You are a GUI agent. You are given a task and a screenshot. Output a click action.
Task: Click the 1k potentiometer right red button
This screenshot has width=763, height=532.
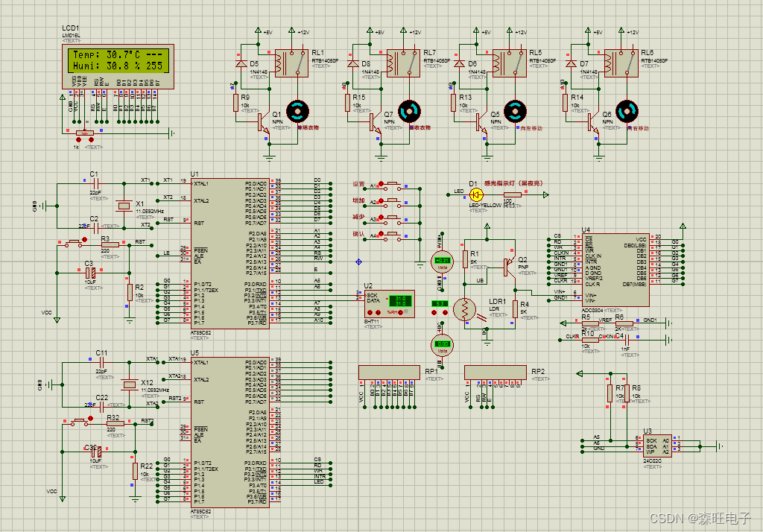91,139
